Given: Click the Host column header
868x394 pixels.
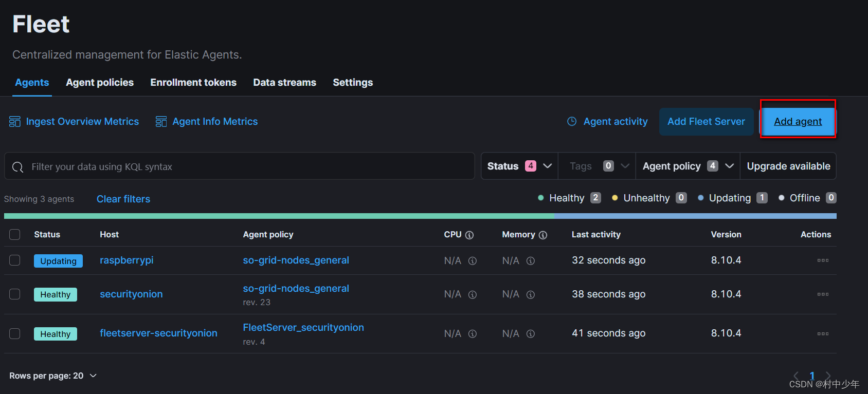Looking at the screenshot, I should click(x=109, y=235).
